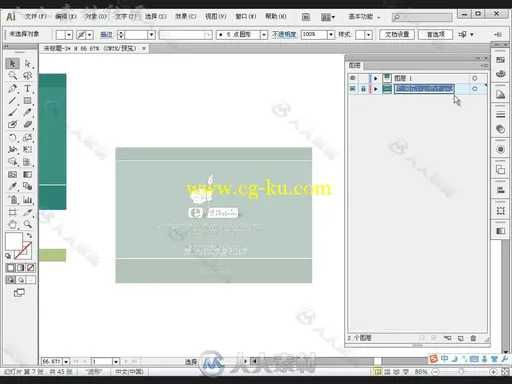Image resolution: width=512 pixels, height=384 pixels.
Task: Select the Zoom tool in toolbox
Action: 28,224
